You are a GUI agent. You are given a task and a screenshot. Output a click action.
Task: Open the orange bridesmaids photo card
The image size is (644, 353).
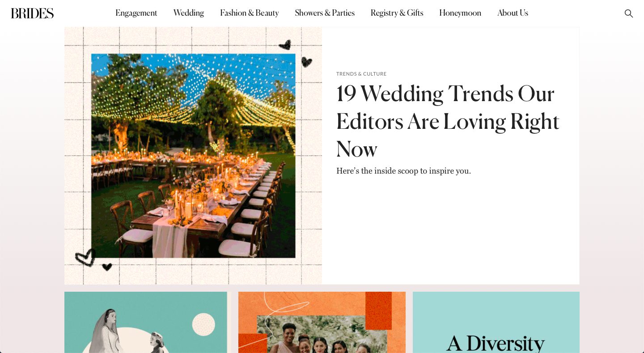coord(322,322)
